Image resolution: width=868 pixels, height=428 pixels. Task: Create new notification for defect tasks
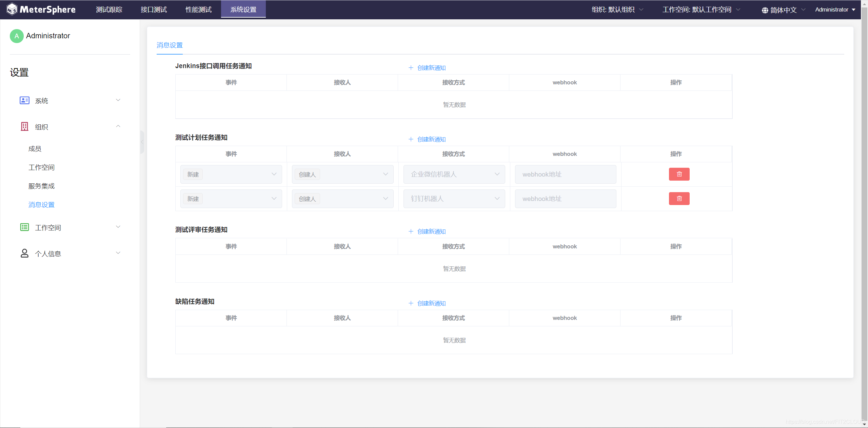[427, 303]
